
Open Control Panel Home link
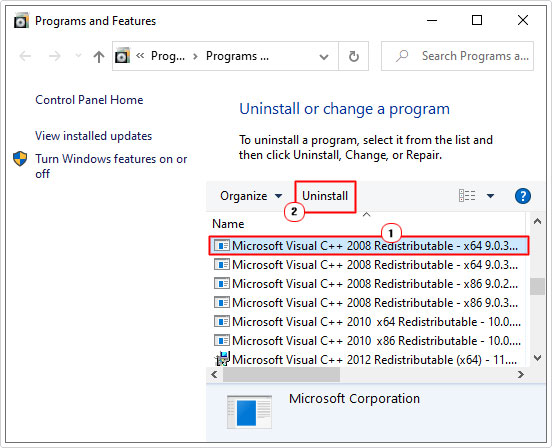pos(89,100)
